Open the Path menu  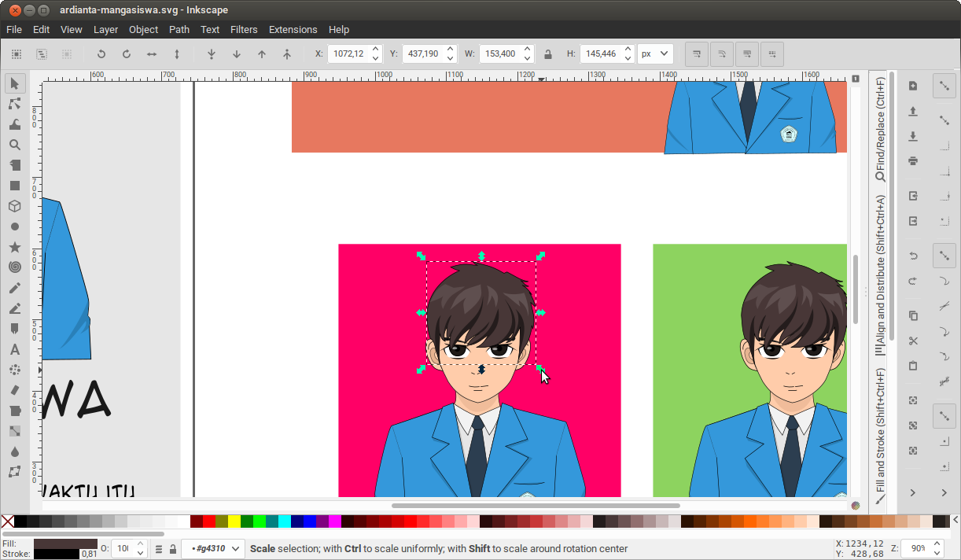179,29
